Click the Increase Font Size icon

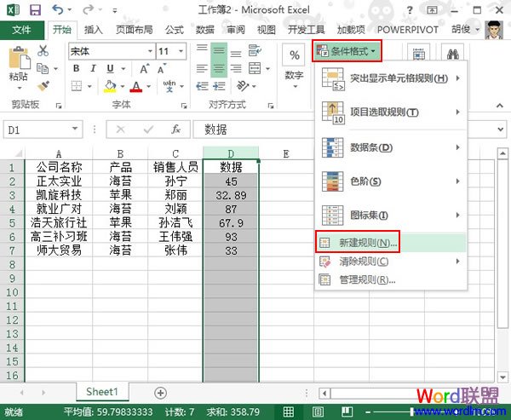click(x=145, y=69)
